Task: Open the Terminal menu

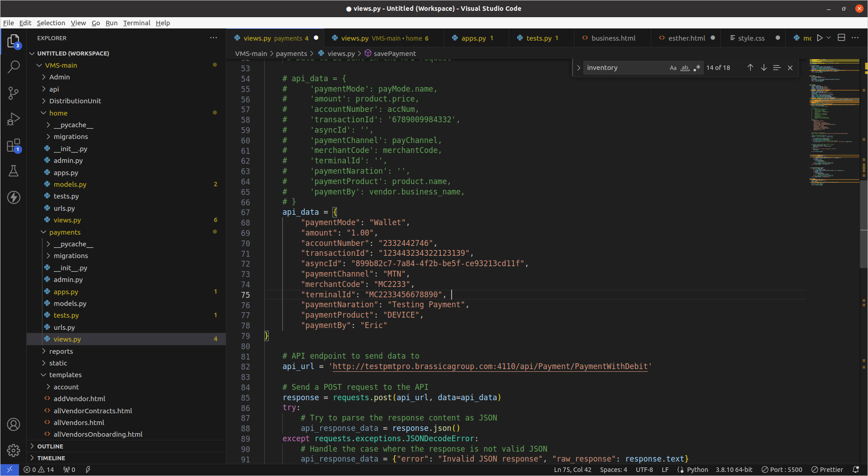Action: coord(136,23)
